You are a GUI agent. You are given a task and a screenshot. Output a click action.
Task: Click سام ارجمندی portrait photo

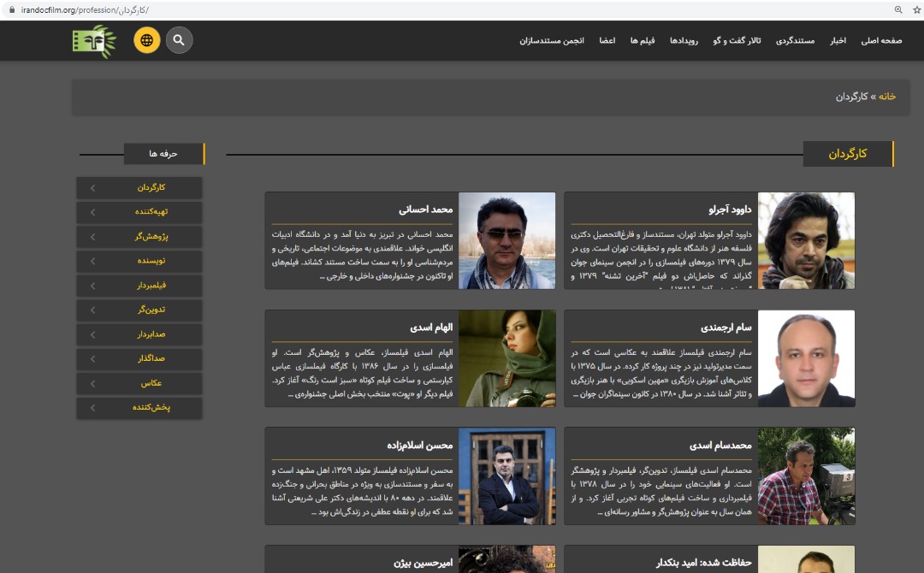[x=806, y=358]
